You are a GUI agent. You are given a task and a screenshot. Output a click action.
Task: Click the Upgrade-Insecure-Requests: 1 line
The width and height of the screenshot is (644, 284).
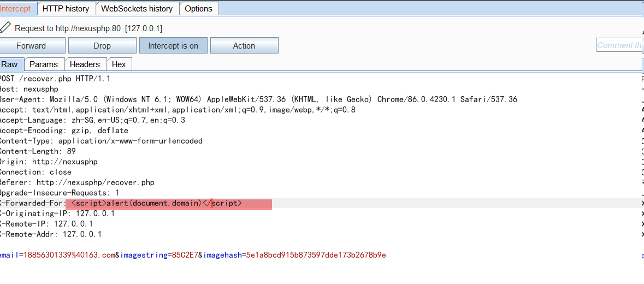tap(59, 192)
